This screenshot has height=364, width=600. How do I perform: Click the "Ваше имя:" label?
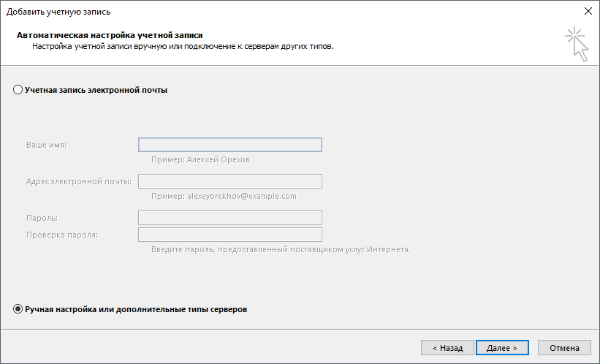tap(46, 145)
